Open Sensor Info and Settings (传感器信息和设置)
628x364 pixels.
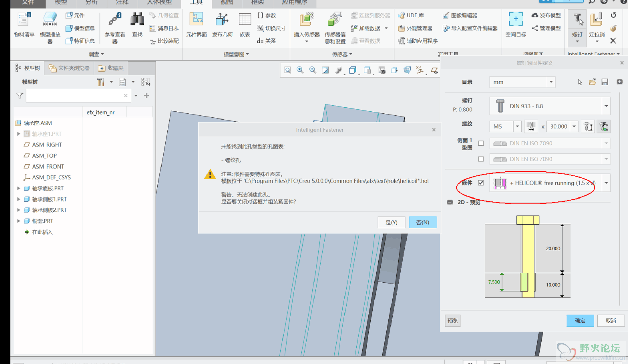point(335,27)
